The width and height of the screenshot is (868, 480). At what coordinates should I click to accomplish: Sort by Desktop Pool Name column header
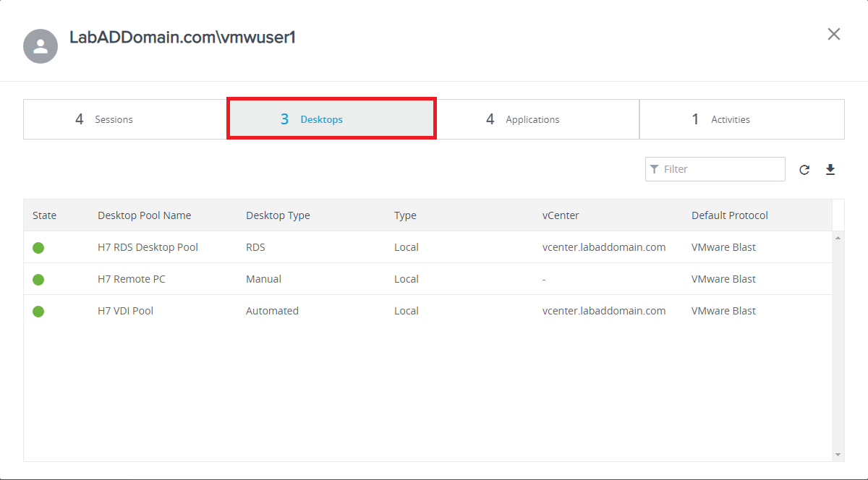point(145,215)
